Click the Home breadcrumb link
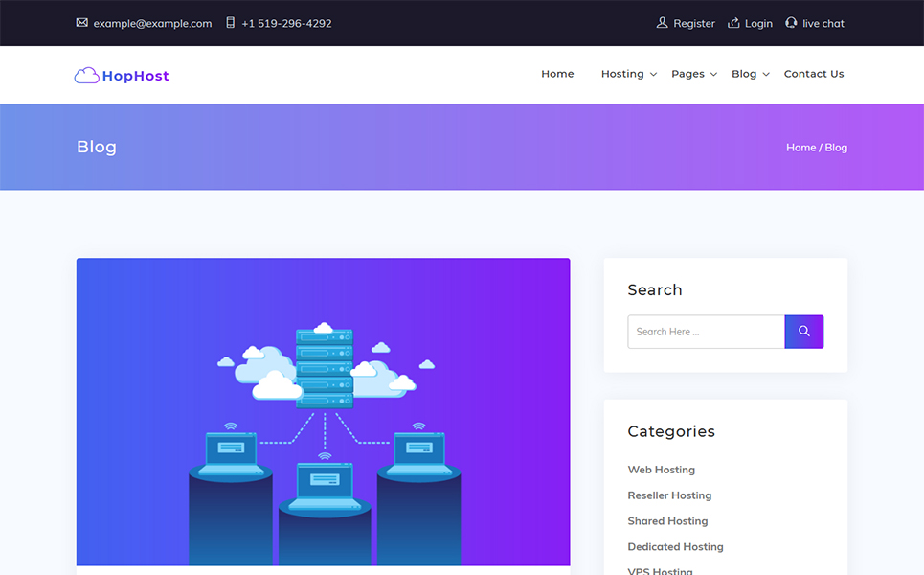The image size is (924, 575). pyautogui.click(x=800, y=148)
